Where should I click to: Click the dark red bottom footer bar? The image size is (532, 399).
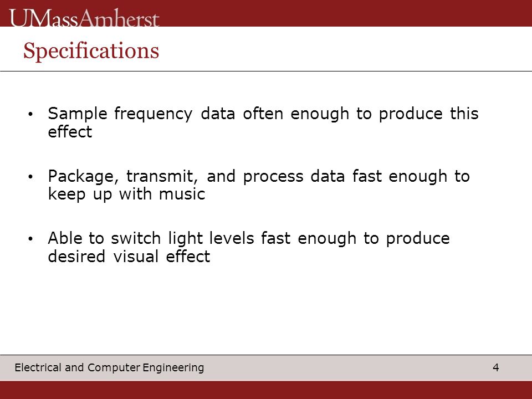[266, 390]
